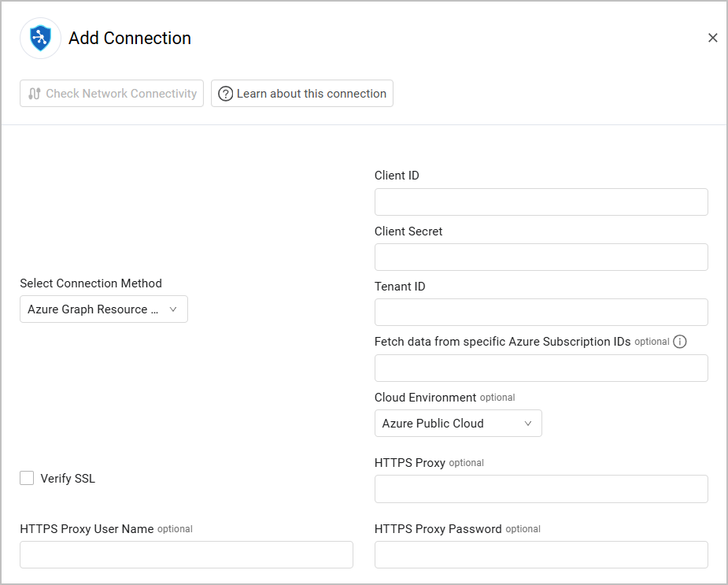728x585 pixels.
Task: Open Learn about this connection help
Action: click(302, 94)
